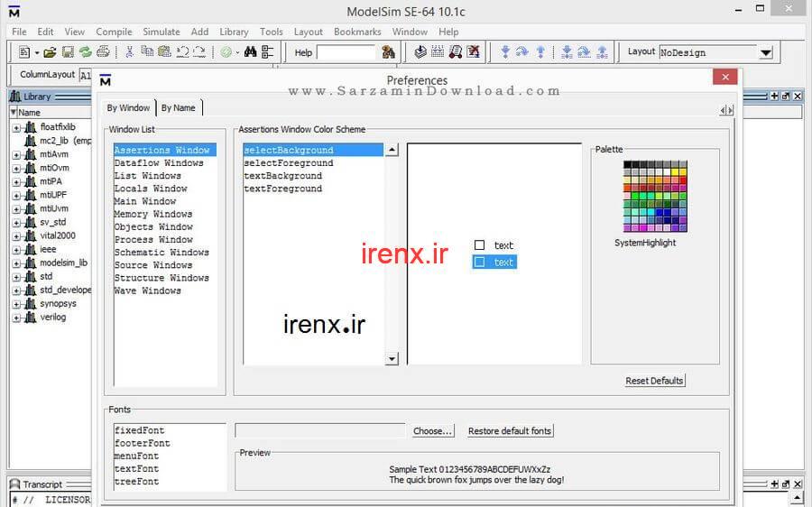Expand the synopsys library node
812x507 pixels.
coord(16,305)
